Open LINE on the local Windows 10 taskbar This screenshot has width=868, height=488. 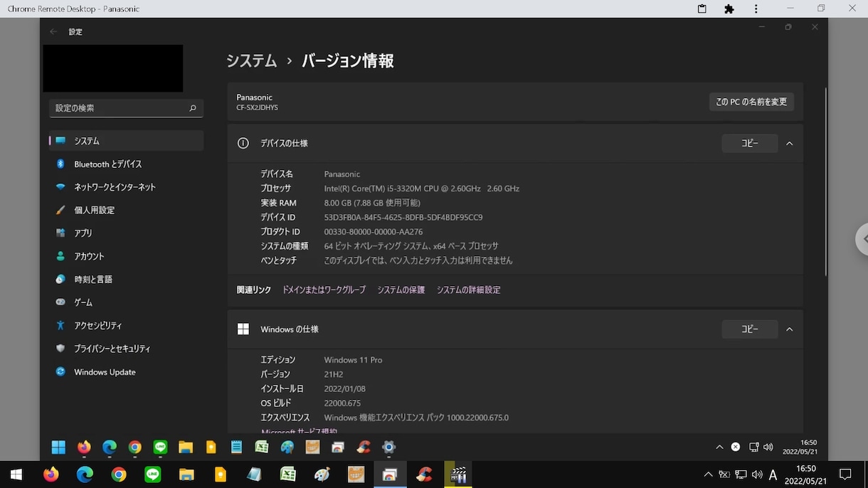(152, 474)
